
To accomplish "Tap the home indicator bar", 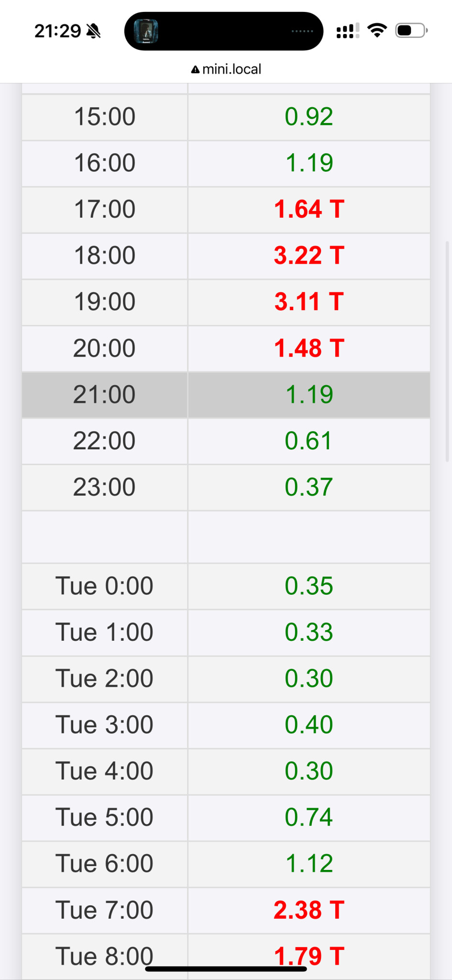I will click(x=226, y=969).
